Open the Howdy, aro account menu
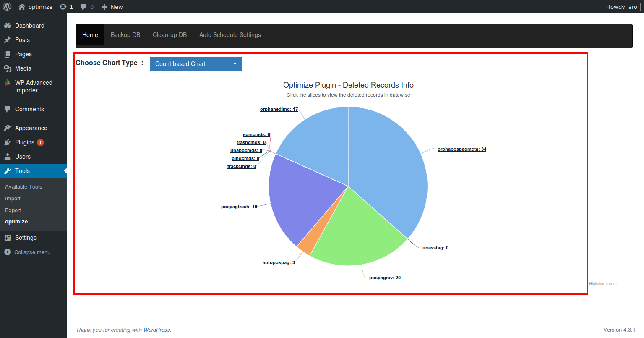Image resolution: width=644 pixels, height=338 pixels. pyautogui.click(x=622, y=7)
